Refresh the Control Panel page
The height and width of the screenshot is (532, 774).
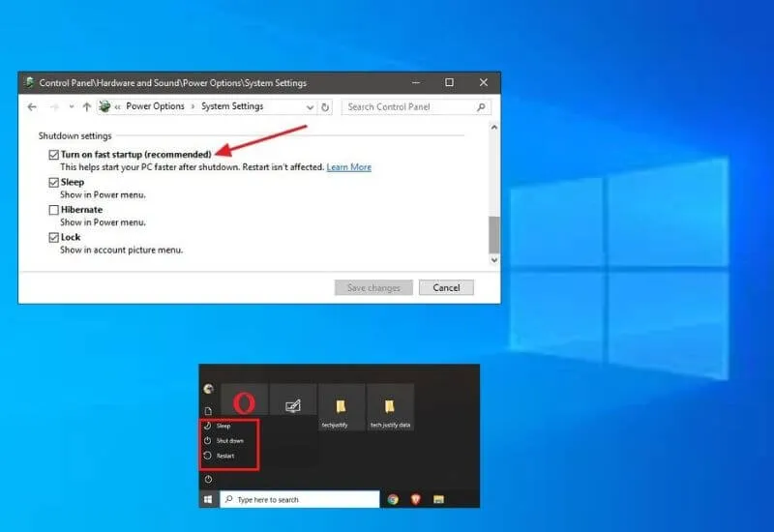point(325,107)
